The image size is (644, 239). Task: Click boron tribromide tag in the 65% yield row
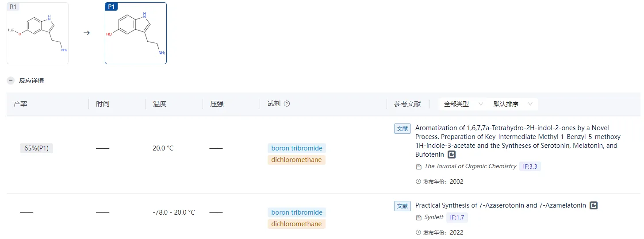pos(297,148)
